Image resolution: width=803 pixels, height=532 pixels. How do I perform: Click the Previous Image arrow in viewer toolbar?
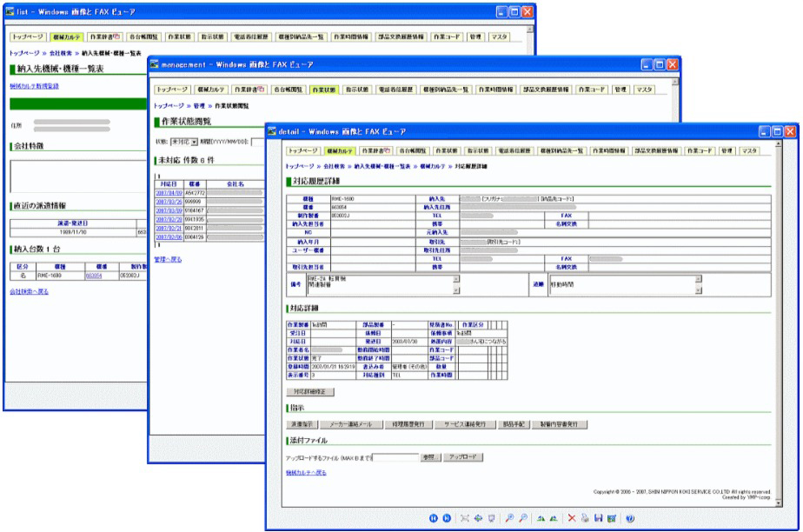point(432,519)
